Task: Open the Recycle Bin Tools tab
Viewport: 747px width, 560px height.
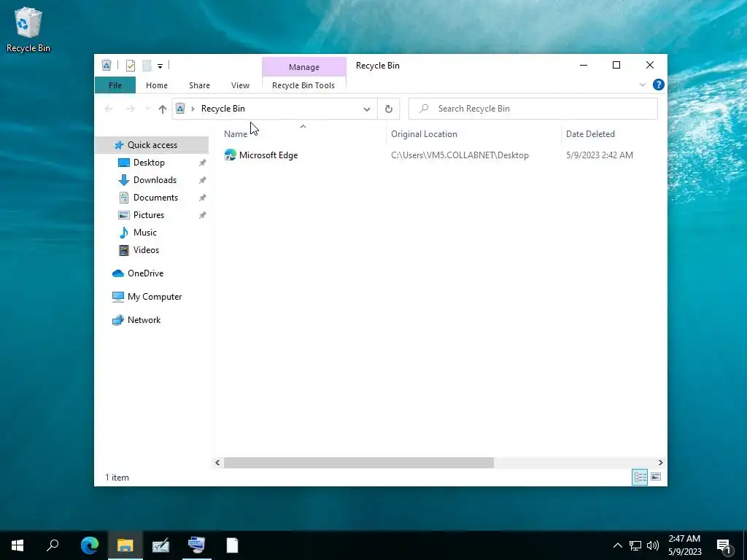Action: coord(303,85)
